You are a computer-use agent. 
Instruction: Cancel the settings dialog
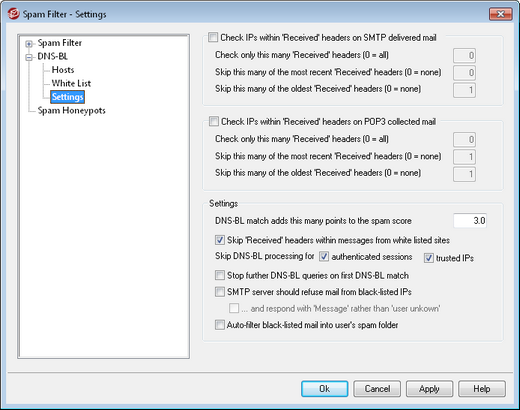click(377, 389)
